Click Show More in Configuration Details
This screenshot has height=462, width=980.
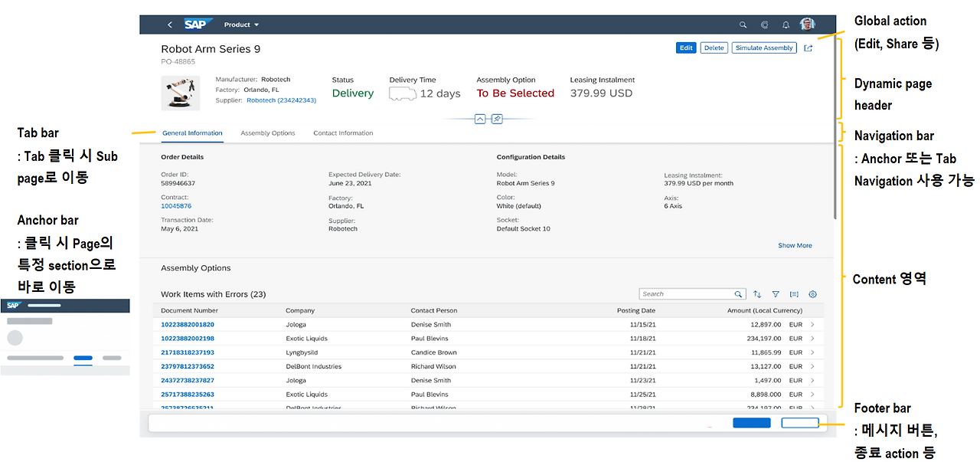tap(794, 245)
